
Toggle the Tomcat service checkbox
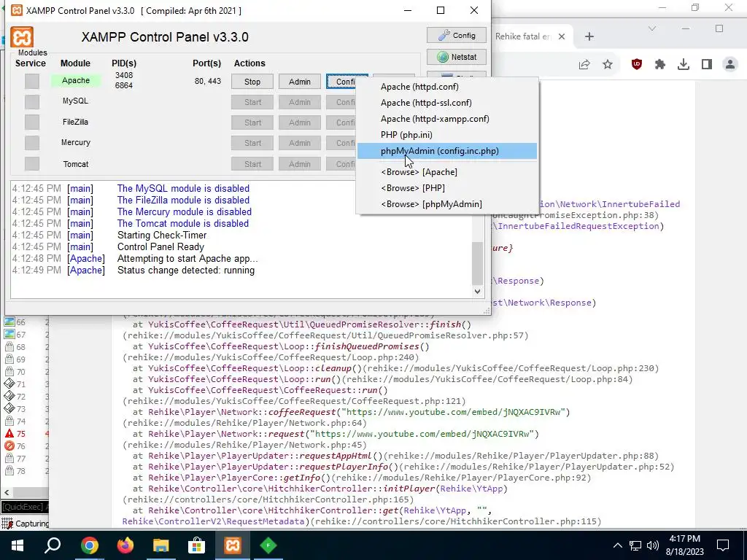pos(32,163)
